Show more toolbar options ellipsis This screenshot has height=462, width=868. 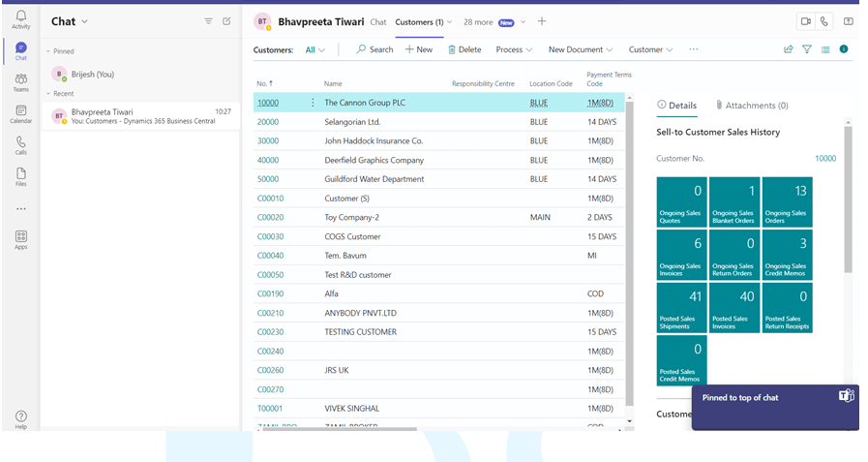(x=694, y=49)
